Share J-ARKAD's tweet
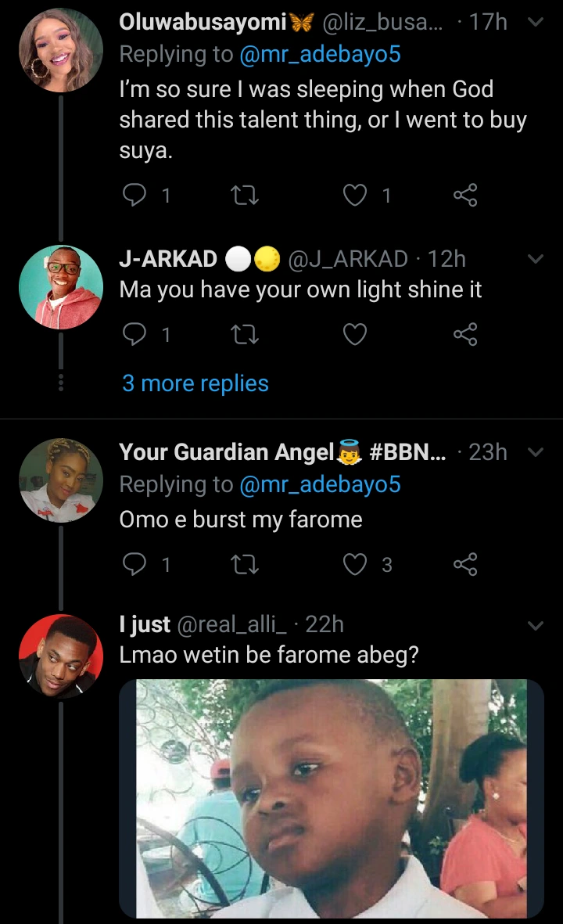Viewport: 563px width, 924px height. coord(465,335)
